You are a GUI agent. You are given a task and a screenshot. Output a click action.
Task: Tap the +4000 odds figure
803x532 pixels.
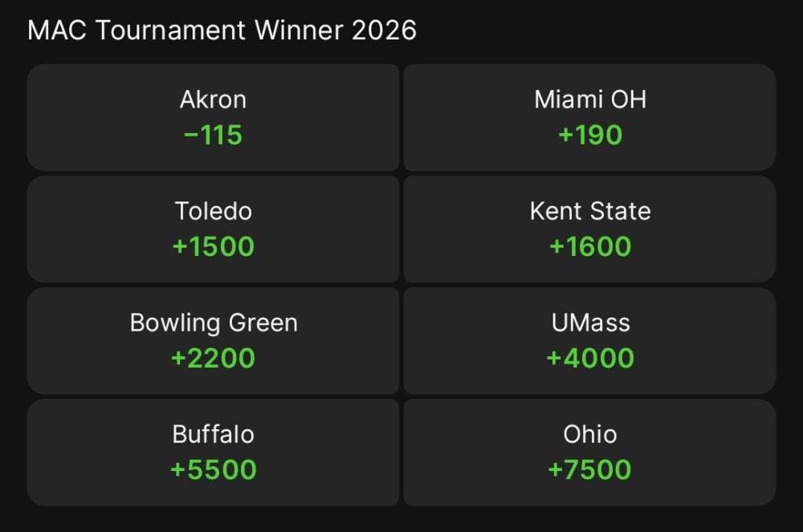pos(590,358)
